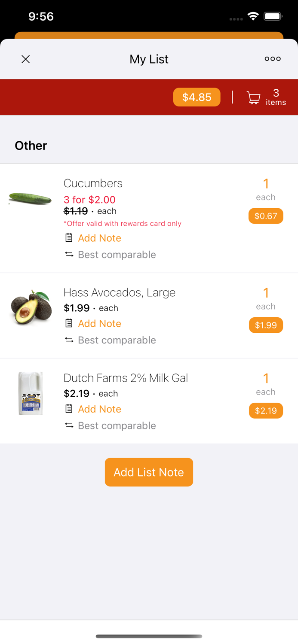This screenshot has width=298, height=644.
Task: Click the note icon for Hass Avocados
Action: [68, 323]
